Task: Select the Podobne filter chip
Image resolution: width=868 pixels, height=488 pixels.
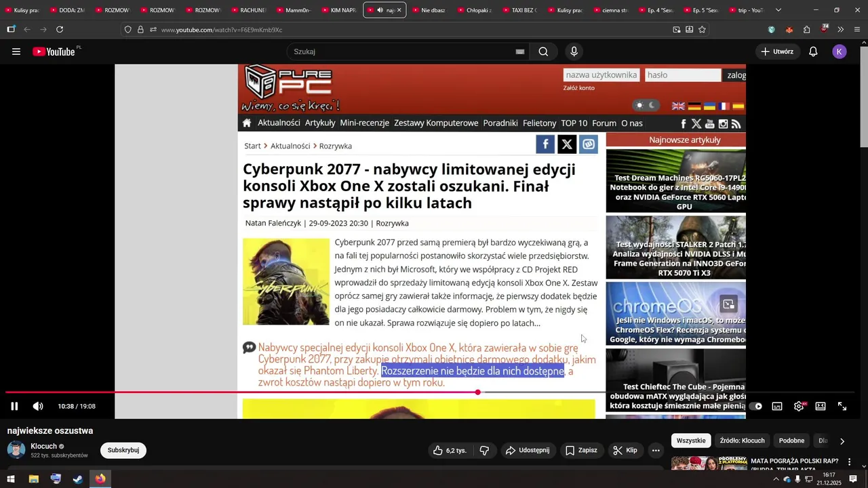Action: pyautogui.click(x=791, y=441)
